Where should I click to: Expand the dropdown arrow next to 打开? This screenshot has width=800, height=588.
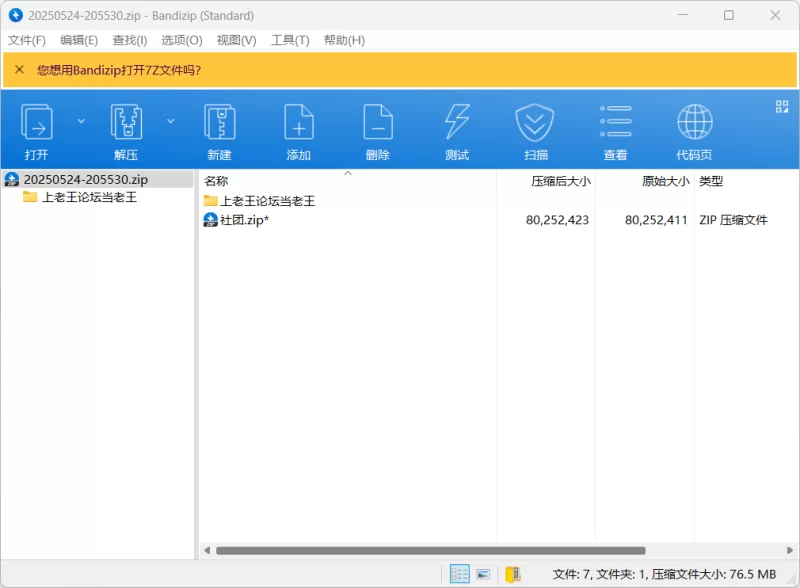pos(81,121)
